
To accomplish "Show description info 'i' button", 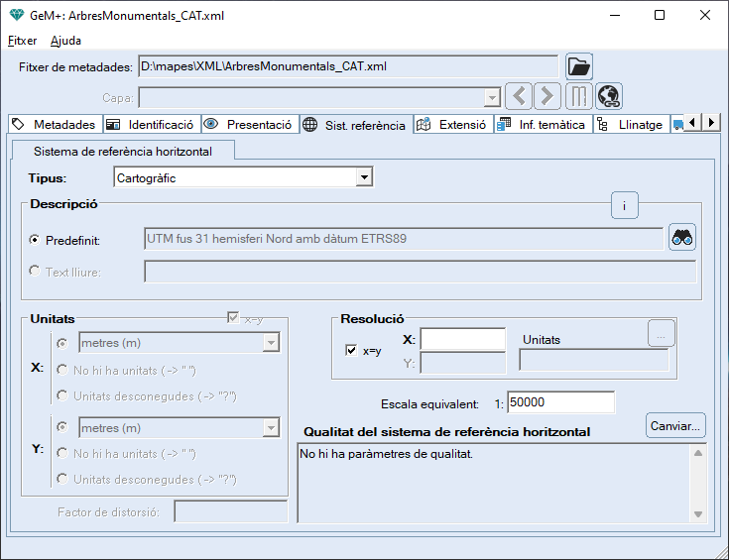I will (625, 205).
